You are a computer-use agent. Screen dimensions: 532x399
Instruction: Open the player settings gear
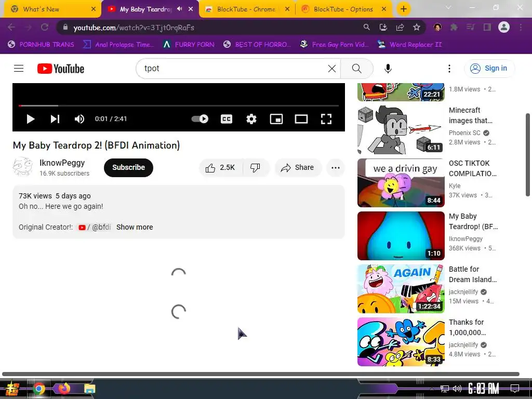[251, 119]
